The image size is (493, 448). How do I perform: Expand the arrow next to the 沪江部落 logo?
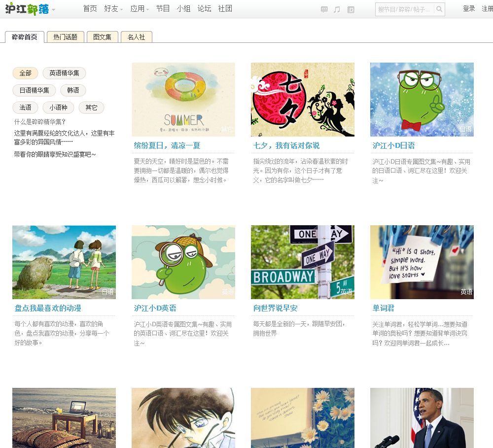pos(53,10)
